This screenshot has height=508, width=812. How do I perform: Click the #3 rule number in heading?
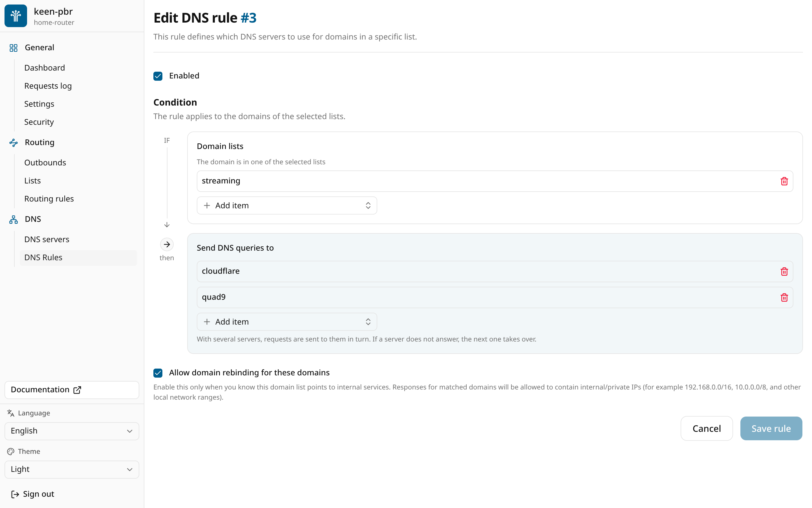249,18
